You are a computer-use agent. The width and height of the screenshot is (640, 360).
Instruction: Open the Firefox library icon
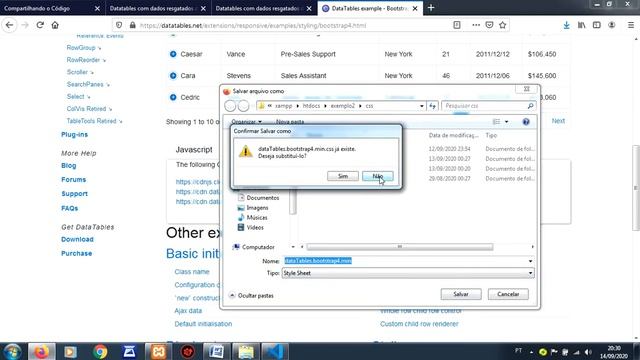[x=582, y=25]
